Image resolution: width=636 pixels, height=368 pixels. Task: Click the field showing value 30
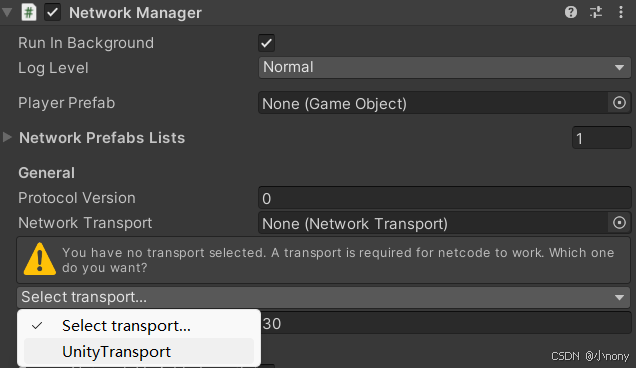point(445,323)
